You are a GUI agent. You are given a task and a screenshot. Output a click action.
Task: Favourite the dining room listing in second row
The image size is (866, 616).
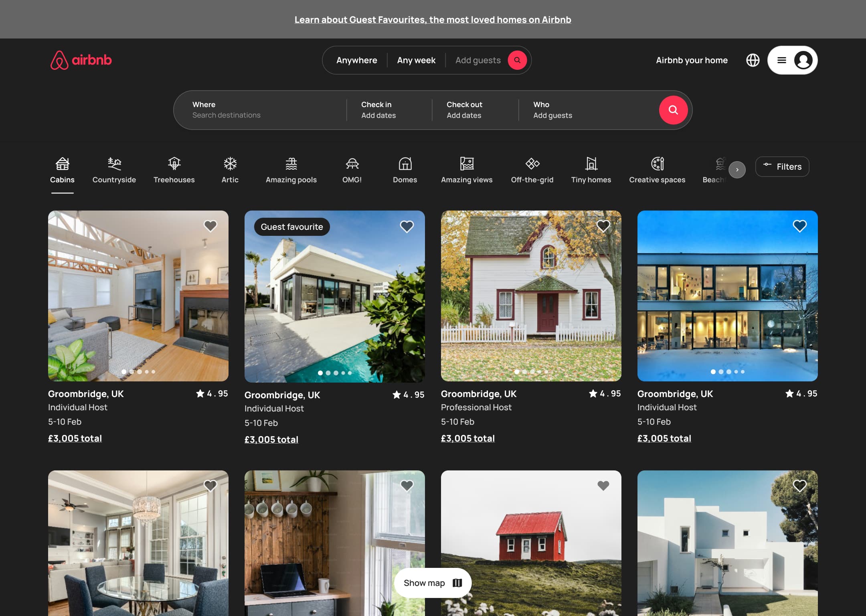click(210, 486)
